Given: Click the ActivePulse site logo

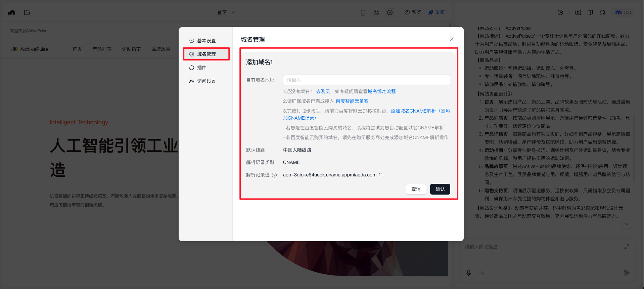Looking at the screenshot, I should pyautogui.click(x=30, y=49).
